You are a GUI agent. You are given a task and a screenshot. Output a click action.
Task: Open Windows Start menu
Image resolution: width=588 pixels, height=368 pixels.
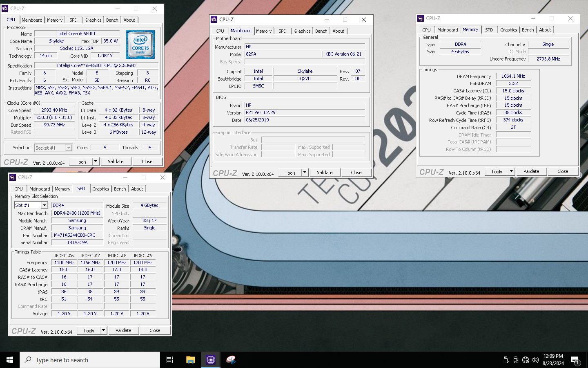(10, 360)
